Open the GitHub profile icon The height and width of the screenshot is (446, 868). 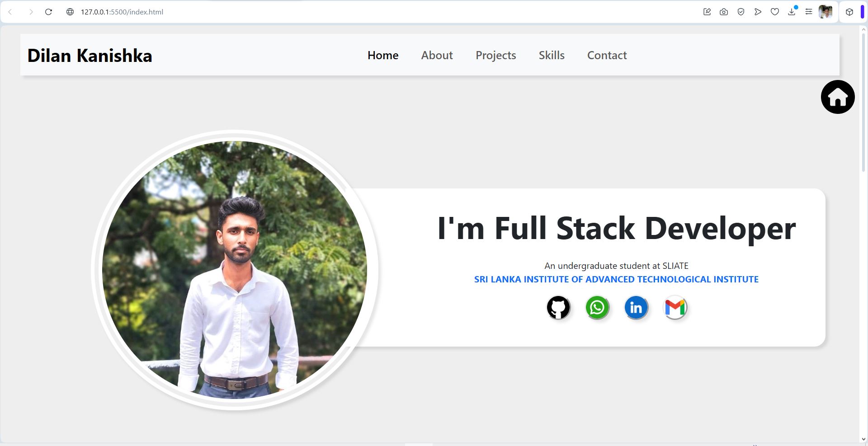point(558,308)
